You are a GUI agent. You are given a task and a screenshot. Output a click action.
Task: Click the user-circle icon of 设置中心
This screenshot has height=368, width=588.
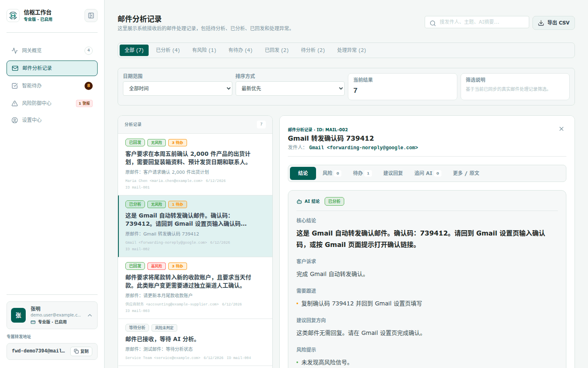(x=15, y=120)
